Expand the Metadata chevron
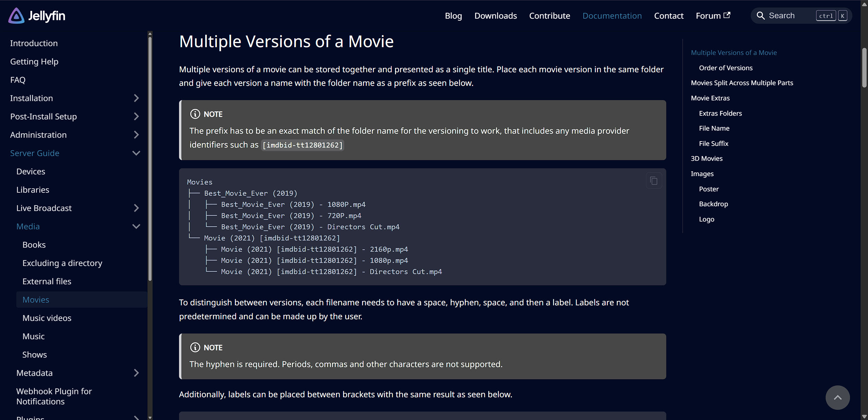This screenshot has height=420, width=868. pyautogui.click(x=136, y=373)
